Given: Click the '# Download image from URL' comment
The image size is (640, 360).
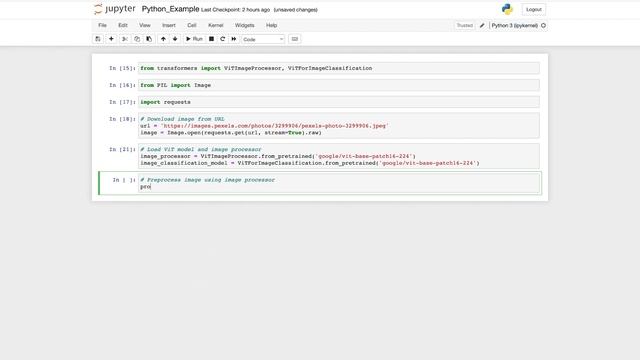Looking at the screenshot, I should [182, 119].
